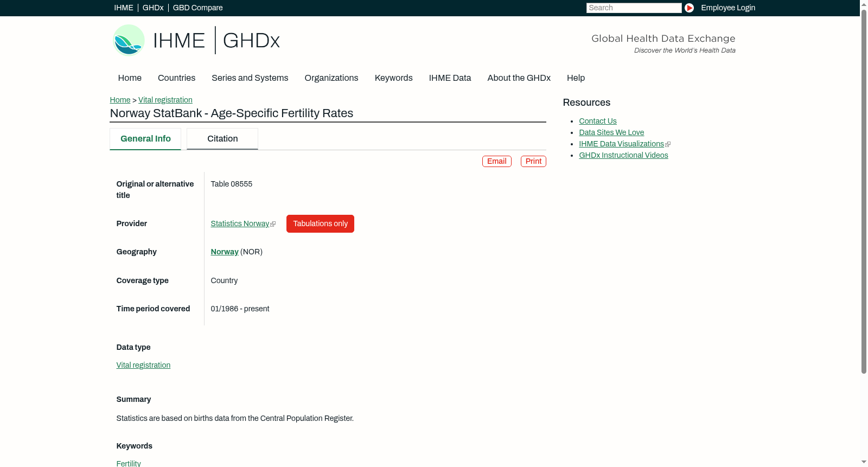This screenshot has width=868, height=467.
Task: Click the page title Norway StatBank heading
Action: coord(232,113)
